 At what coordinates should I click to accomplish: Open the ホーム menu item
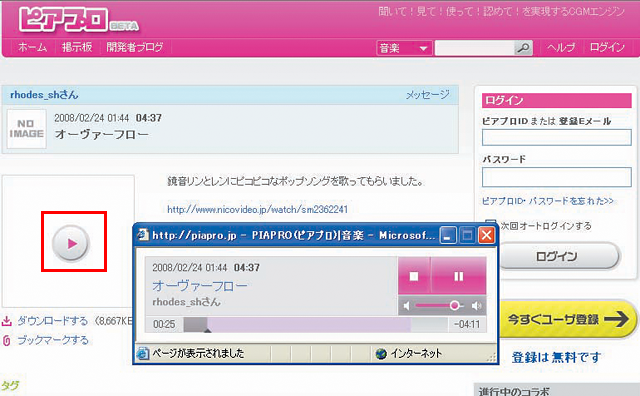pos(32,47)
